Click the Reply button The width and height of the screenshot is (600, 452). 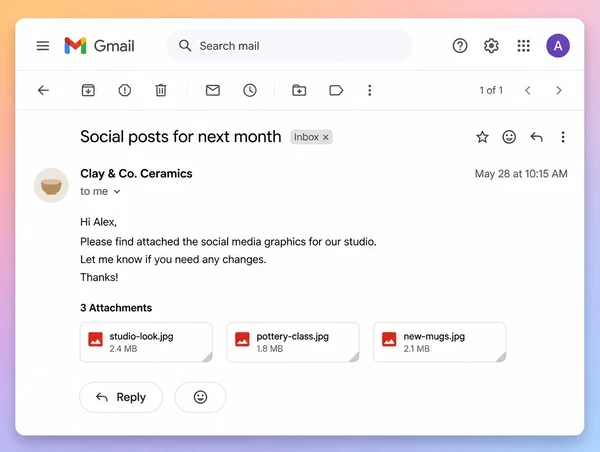(121, 397)
